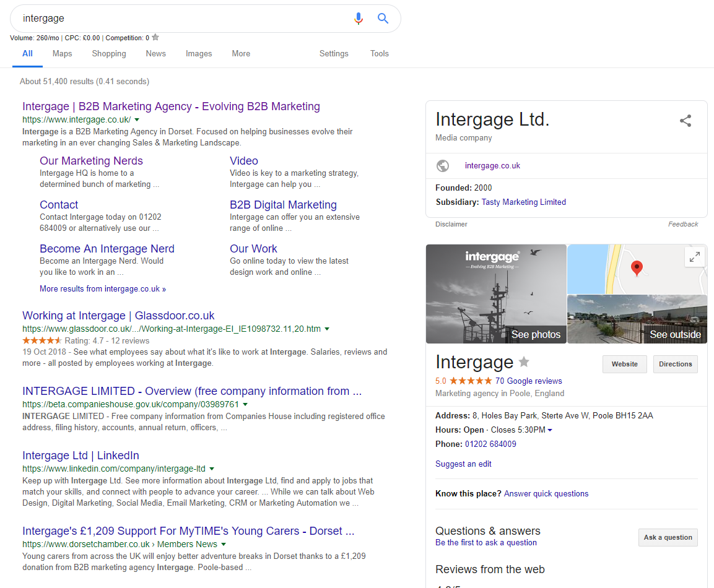The width and height of the screenshot is (714, 588).
Task: Open Intergage Ltd LinkedIn result
Action: [81, 456]
